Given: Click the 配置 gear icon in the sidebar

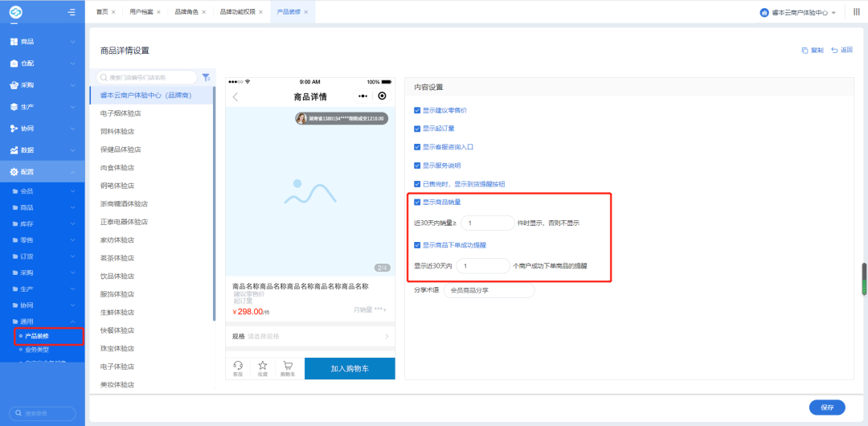Looking at the screenshot, I should point(14,172).
